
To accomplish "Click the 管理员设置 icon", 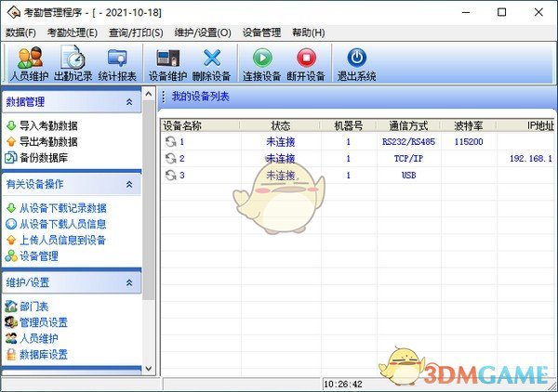I will 11,322.
